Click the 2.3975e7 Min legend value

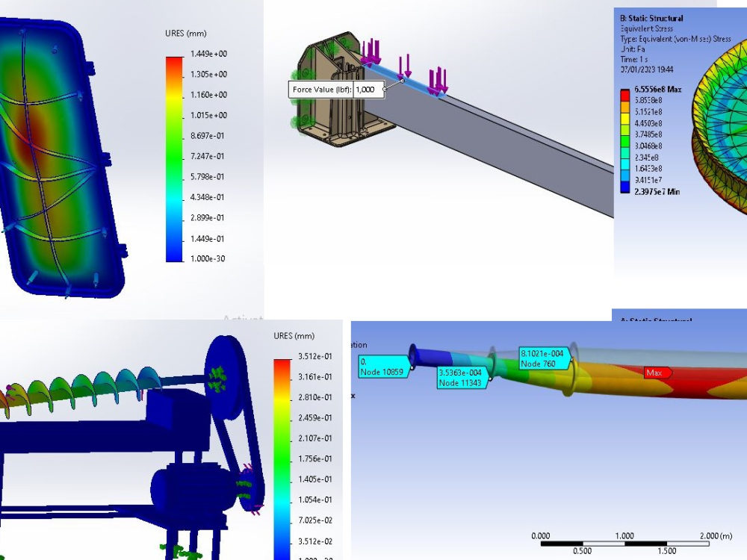(x=657, y=191)
